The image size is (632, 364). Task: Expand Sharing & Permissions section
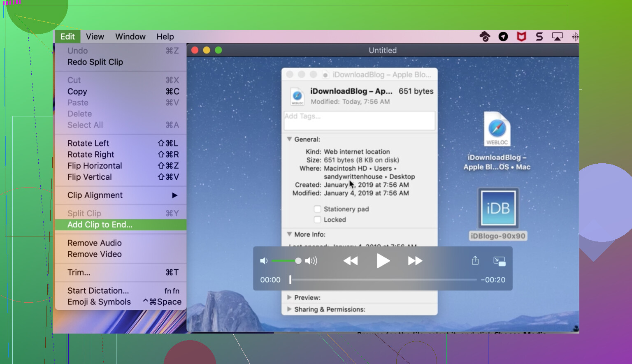tap(289, 309)
